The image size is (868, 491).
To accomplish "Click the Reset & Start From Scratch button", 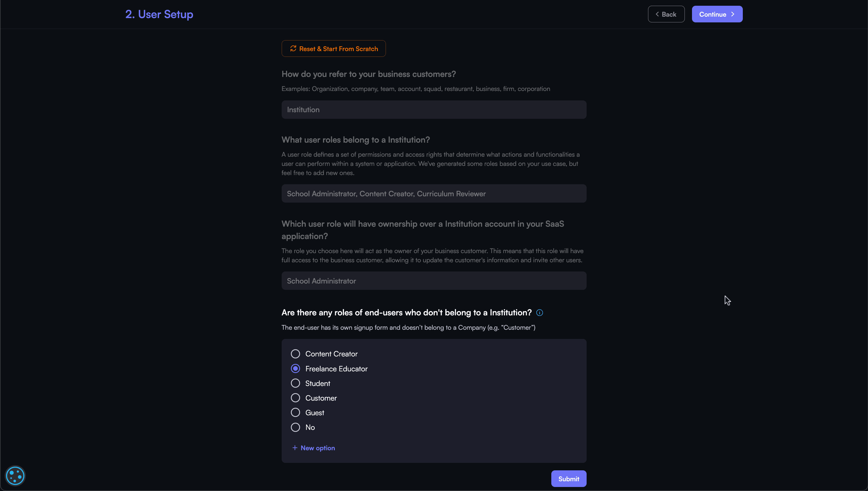I will tap(333, 48).
